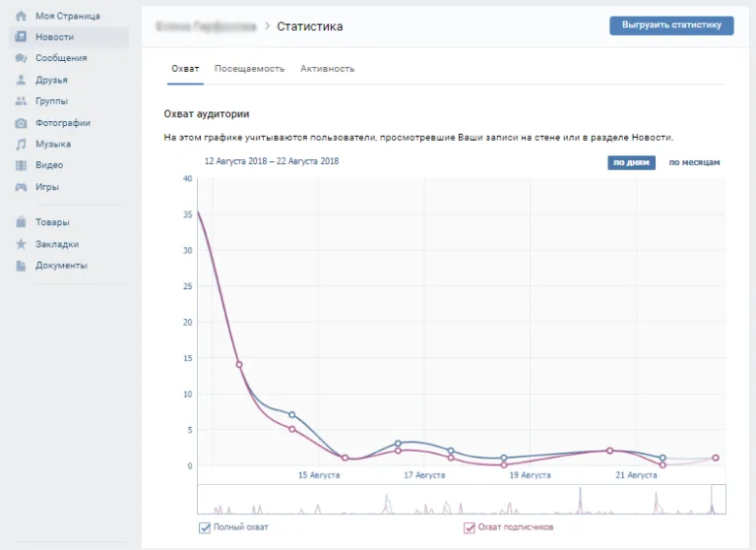756x550 pixels.
Task: Click the 21 Августа axis label
Action: [x=636, y=475]
